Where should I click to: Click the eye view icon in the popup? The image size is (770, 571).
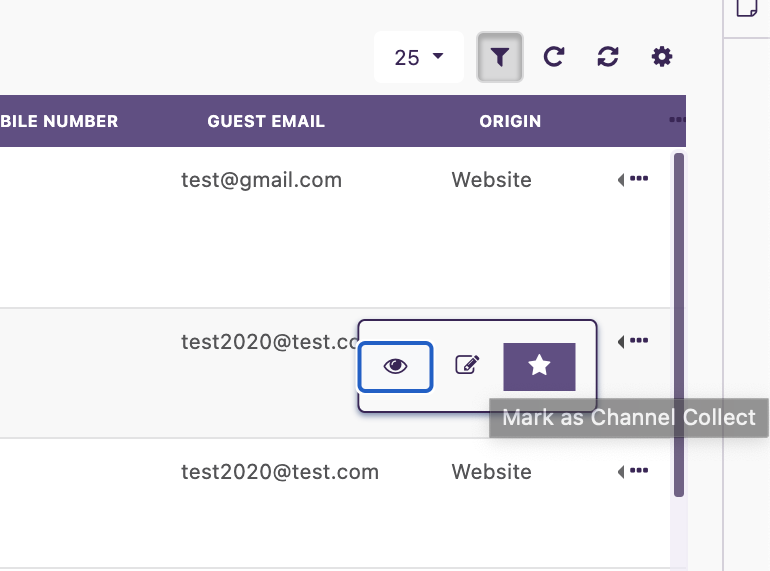tap(395, 367)
